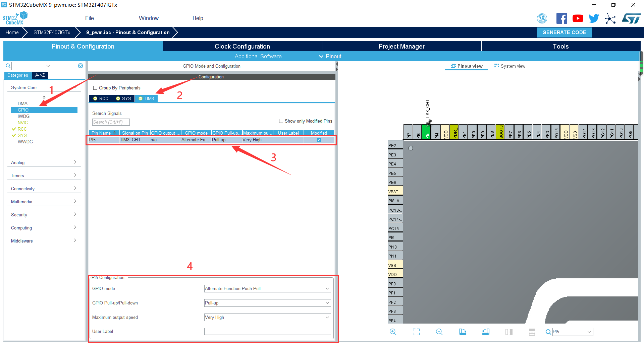The width and height of the screenshot is (644, 345).
Task: Switch to Clock Configuration tab
Action: point(242,47)
